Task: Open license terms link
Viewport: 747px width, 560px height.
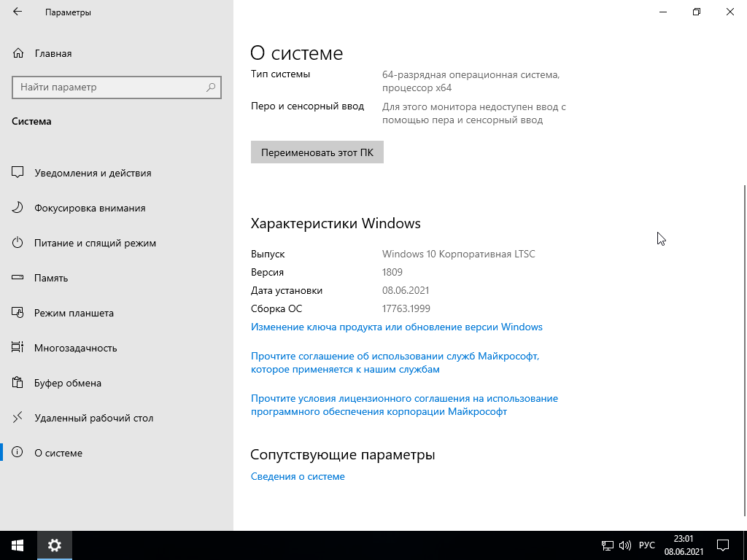Action: click(x=404, y=405)
